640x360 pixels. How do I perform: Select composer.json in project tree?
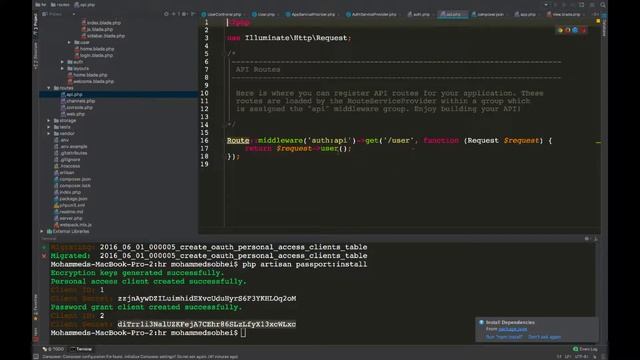(x=72, y=179)
